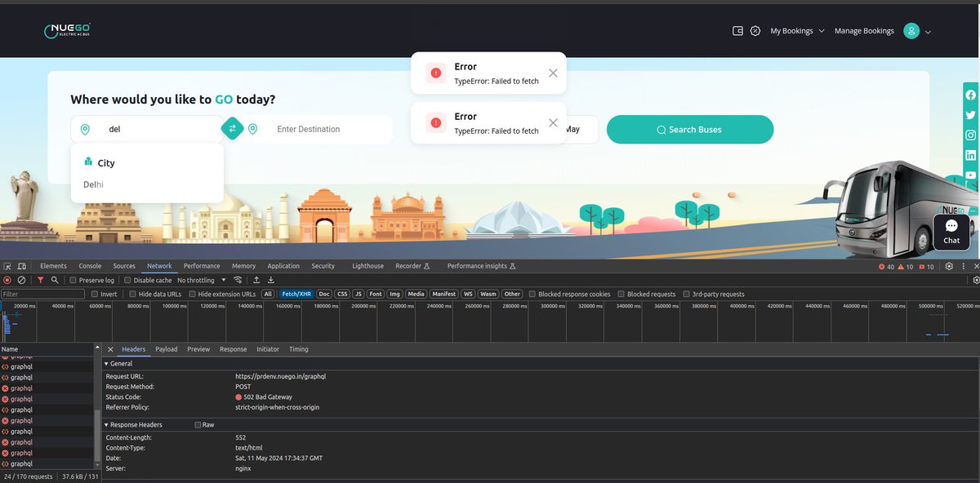Enable the Preserve log checkbox
Screen dimensions: 980x483
[73, 280]
